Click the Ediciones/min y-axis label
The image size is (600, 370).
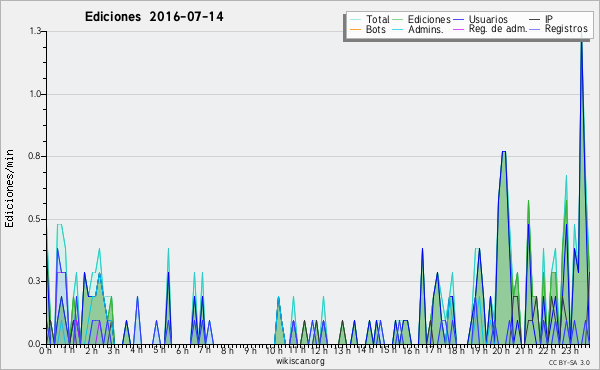tap(9, 189)
